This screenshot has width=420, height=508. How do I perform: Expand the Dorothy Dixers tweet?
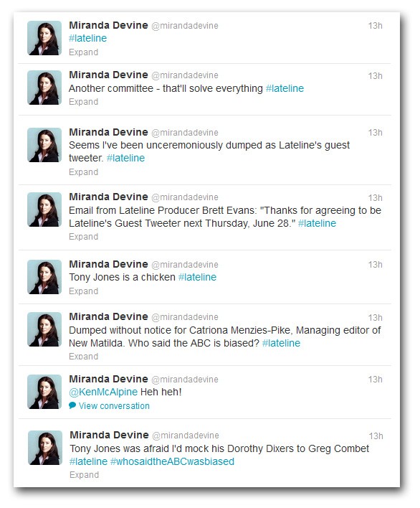pos(84,475)
